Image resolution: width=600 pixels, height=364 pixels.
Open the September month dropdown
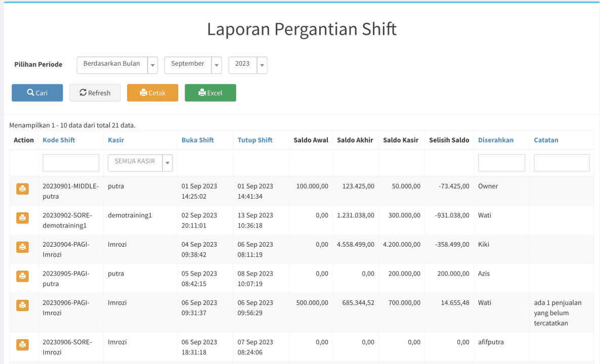tap(193, 65)
